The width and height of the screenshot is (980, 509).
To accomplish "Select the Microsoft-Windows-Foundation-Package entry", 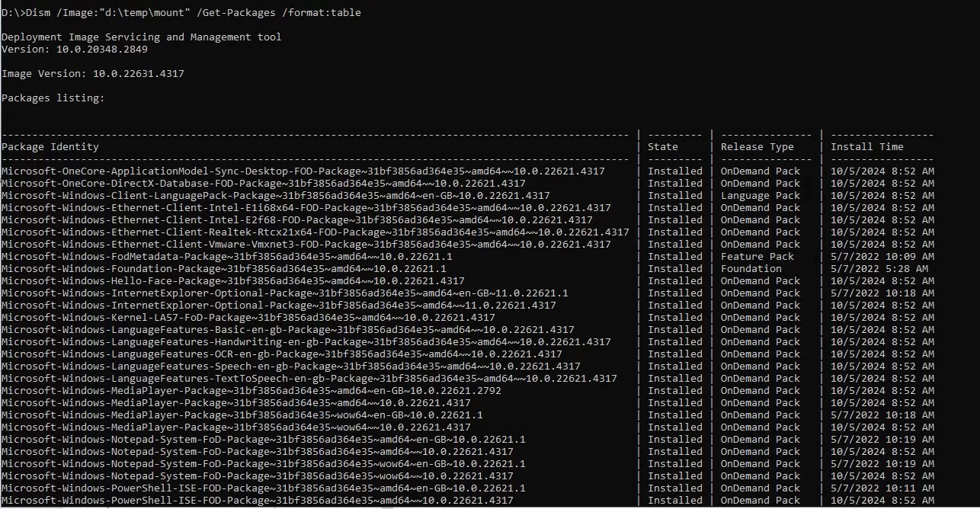I will tap(223, 268).
